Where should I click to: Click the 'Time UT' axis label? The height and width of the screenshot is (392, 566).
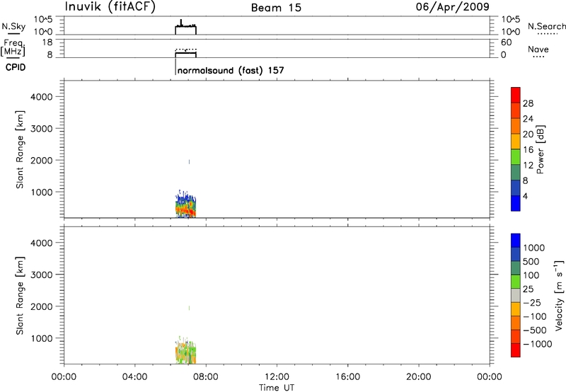click(x=277, y=388)
